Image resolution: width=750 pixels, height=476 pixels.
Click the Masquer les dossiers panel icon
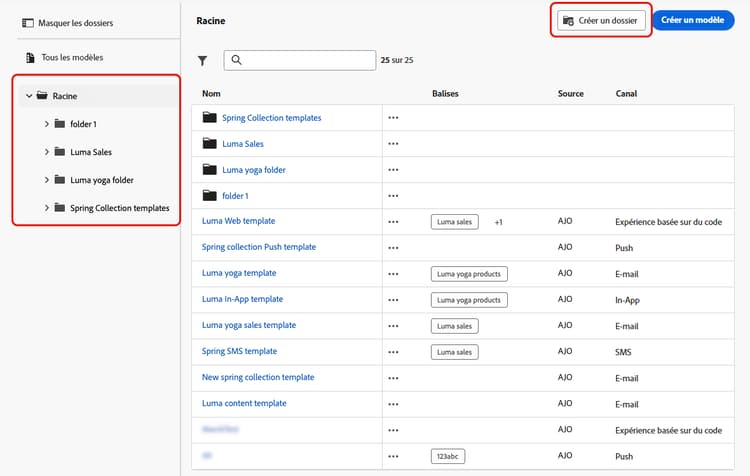(x=28, y=22)
